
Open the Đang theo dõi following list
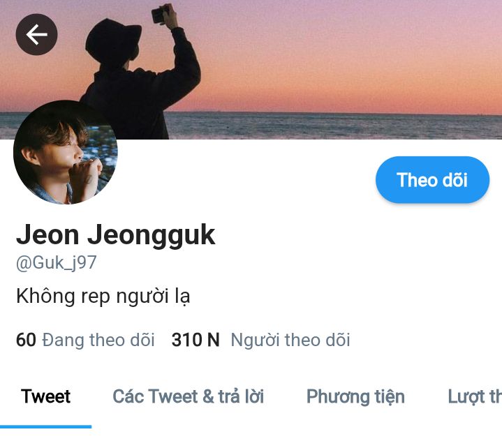(x=98, y=340)
